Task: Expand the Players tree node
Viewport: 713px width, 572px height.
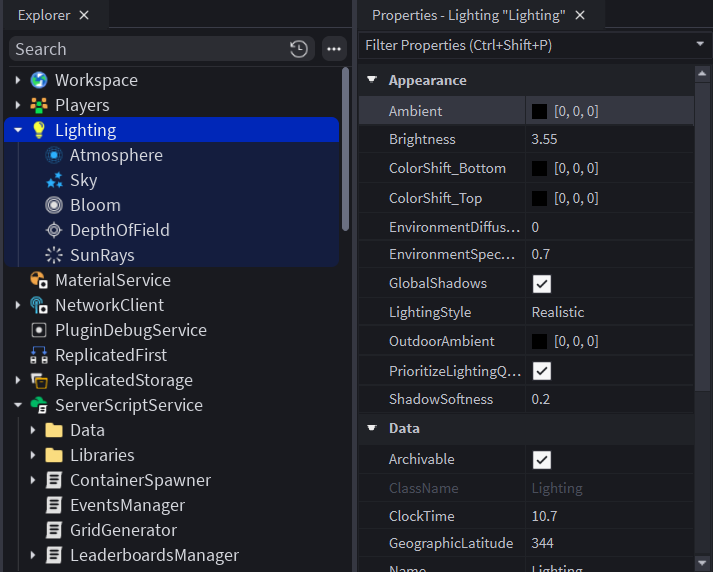Action: 18,105
